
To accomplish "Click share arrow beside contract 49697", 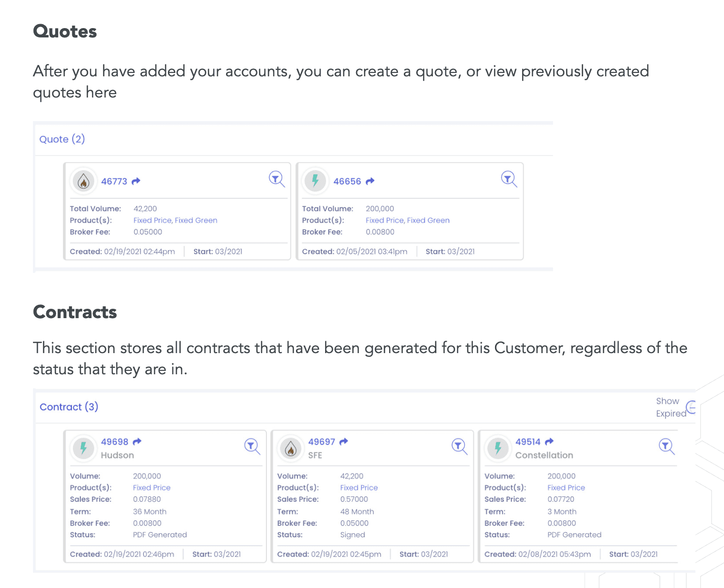I will pyautogui.click(x=344, y=442).
